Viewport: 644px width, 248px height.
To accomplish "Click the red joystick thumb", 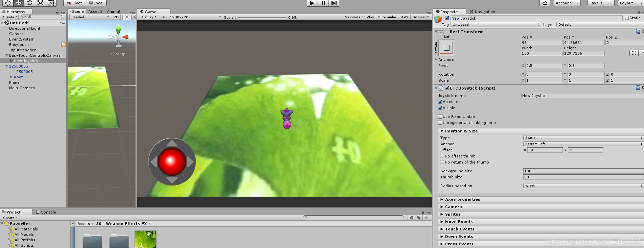I will click(172, 162).
